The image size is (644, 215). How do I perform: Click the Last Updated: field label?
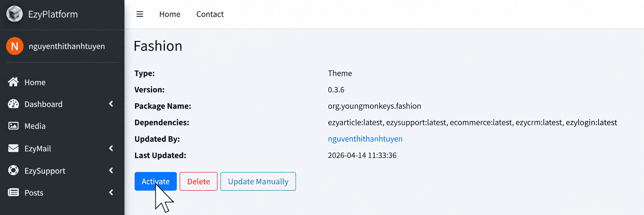[160, 155]
